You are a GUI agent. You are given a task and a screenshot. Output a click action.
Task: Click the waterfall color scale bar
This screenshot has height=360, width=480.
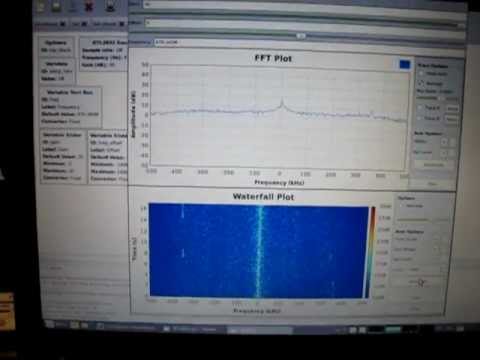point(371,252)
